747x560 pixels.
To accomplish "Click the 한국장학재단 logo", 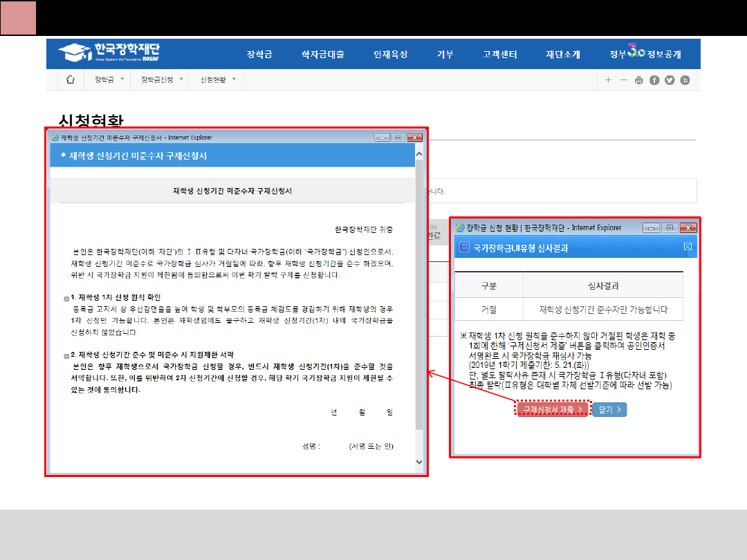I will tap(109, 53).
